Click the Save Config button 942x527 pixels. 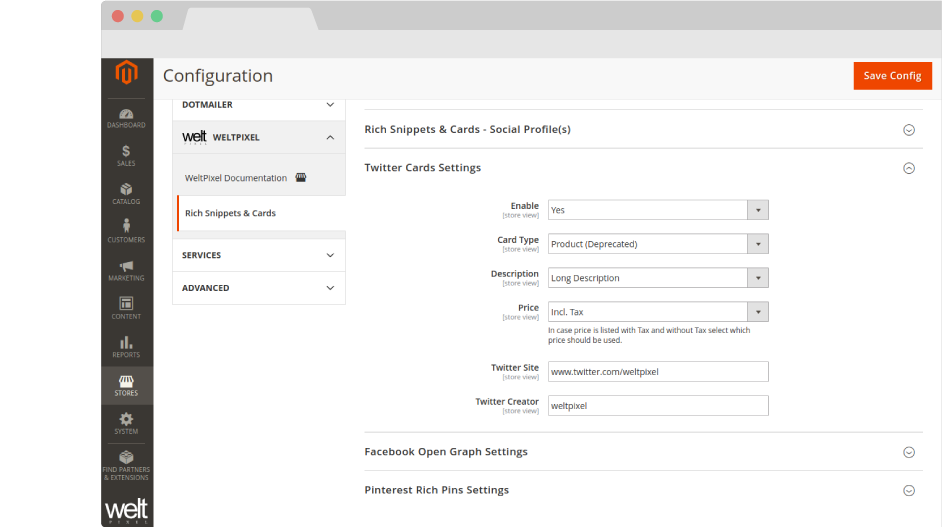pyautogui.click(x=892, y=76)
